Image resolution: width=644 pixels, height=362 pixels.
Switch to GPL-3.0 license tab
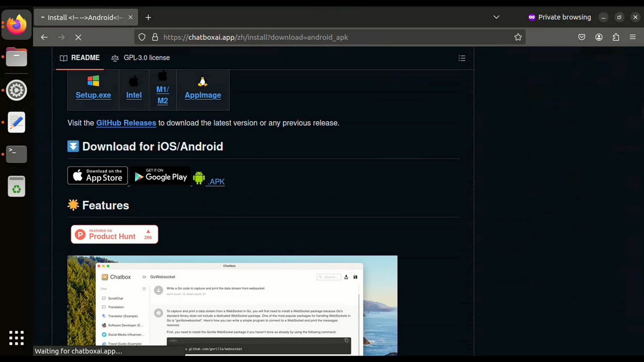pyautogui.click(x=140, y=58)
